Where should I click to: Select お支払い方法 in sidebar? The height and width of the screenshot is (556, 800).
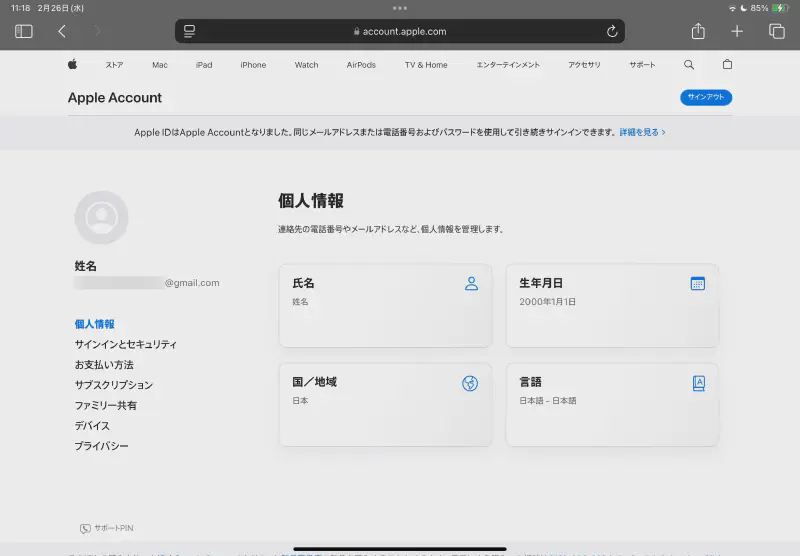pyautogui.click(x=104, y=365)
